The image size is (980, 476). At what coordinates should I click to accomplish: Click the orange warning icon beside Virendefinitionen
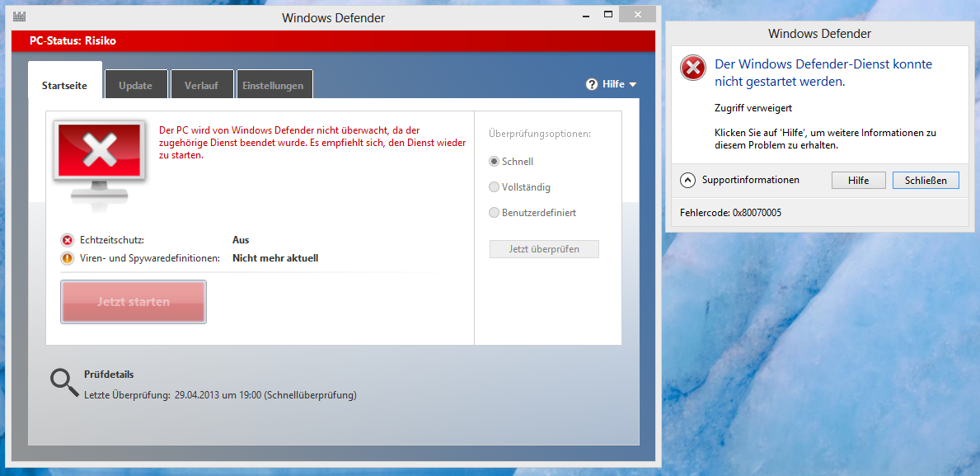(68, 257)
